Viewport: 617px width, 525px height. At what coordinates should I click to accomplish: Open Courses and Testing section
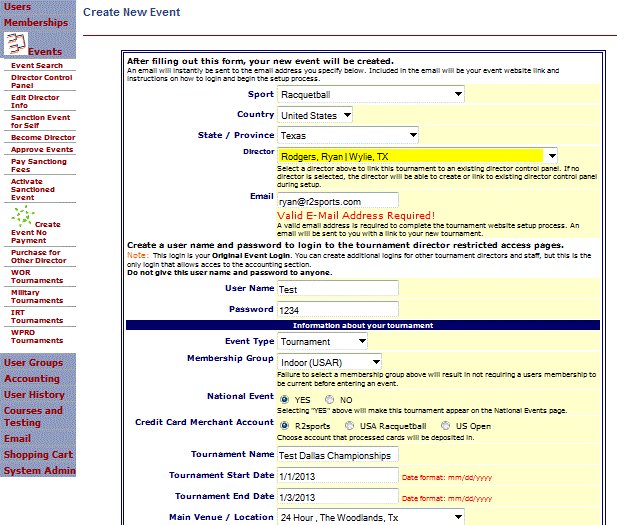pos(33,416)
